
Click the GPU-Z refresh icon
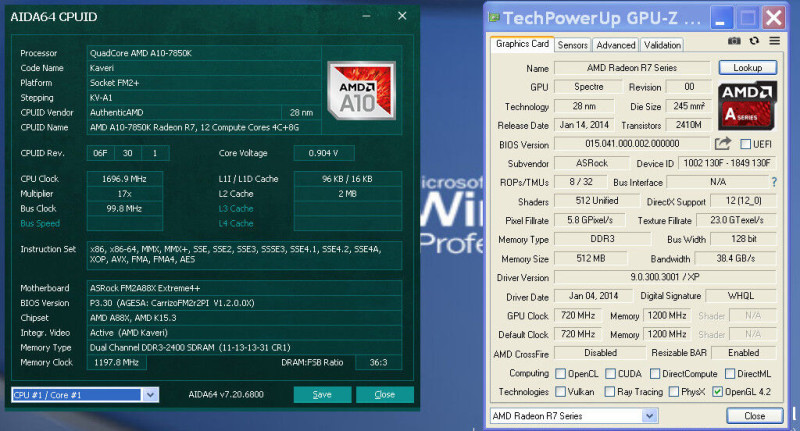pyautogui.click(x=754, y=41)
